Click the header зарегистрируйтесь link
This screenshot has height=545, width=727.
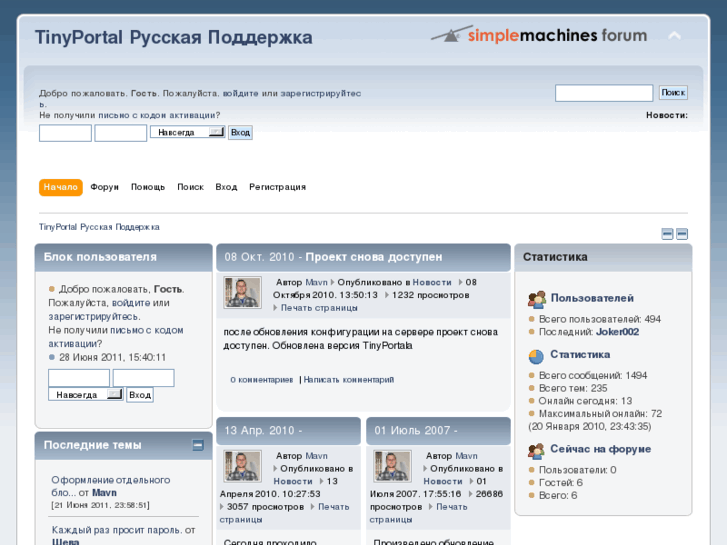[320, 93]
